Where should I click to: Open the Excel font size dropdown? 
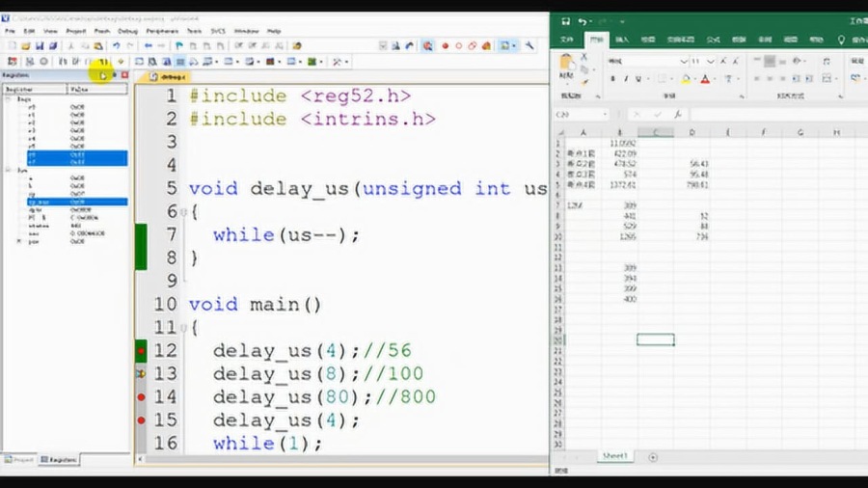[x=710, y=61]
